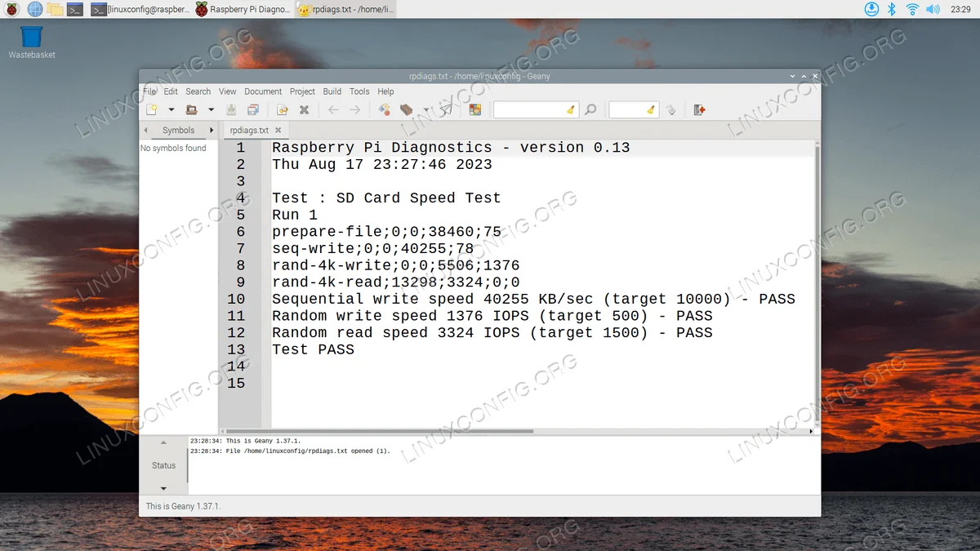980x551 pixels.
Task: Click the Find magnifier icon
Action: [590, 109]
